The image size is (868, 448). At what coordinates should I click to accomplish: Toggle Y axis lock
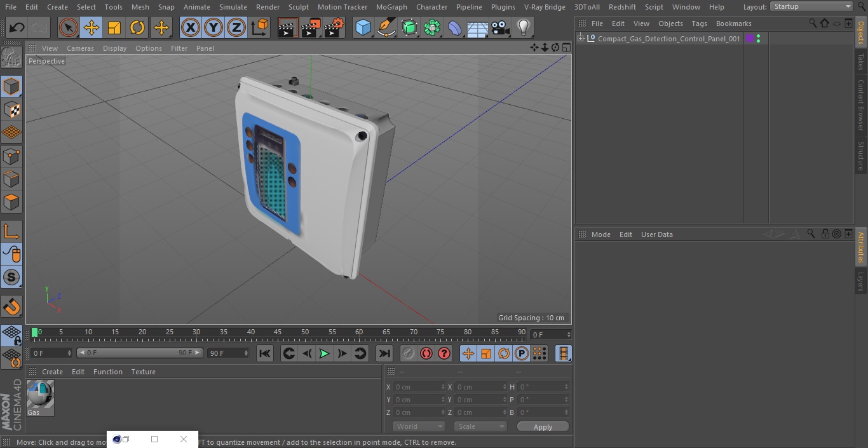(x=214, y=27)
